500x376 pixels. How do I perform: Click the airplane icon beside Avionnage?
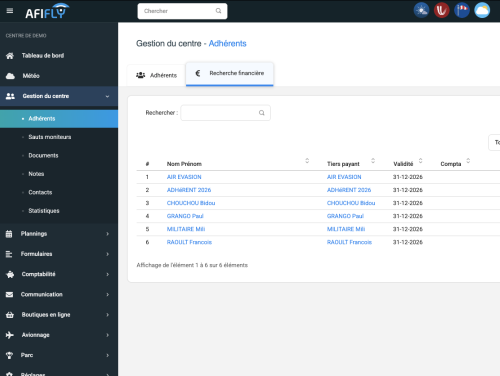tap(10, 335)
